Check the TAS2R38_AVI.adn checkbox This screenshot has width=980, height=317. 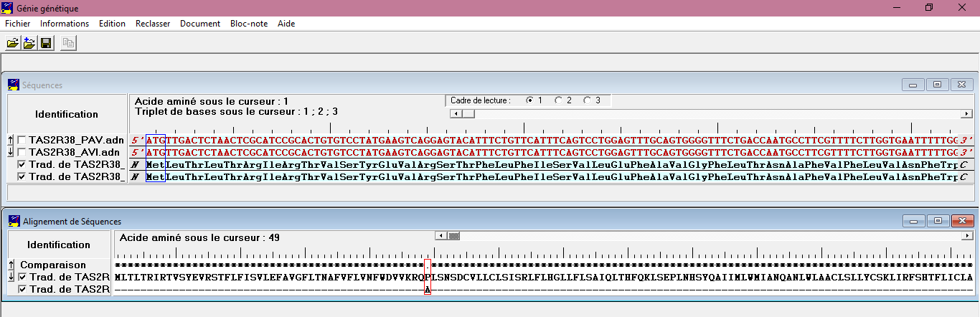(22, 152)
